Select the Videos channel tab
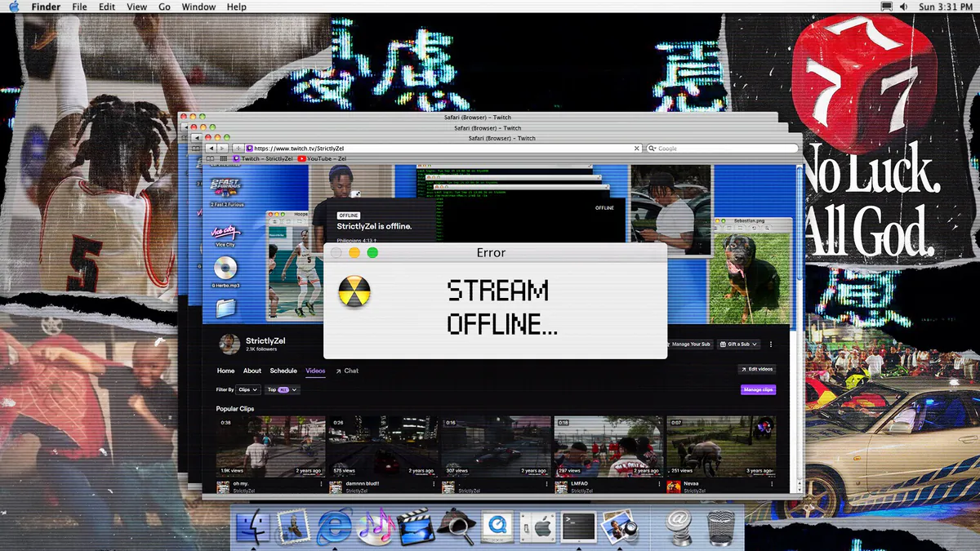The image size is (980, 551). coord(315,371)
